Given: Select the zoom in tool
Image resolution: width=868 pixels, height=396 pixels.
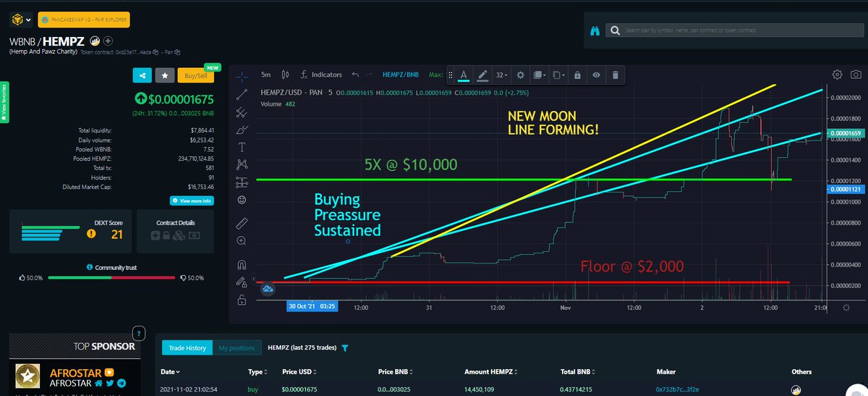Looking at the screenshot, I should 242,241.
